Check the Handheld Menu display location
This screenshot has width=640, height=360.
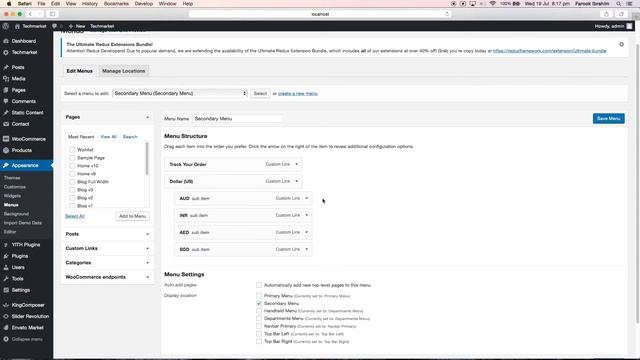[259, 311]
